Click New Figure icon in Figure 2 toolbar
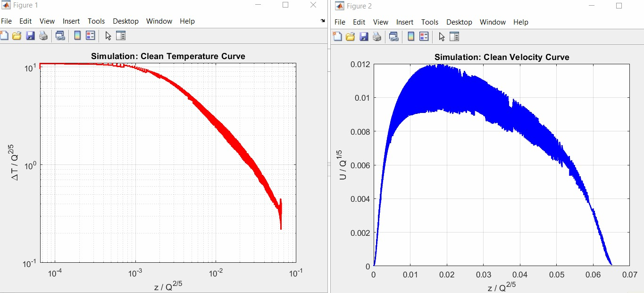Screen dimensions: 644x293 337,36
